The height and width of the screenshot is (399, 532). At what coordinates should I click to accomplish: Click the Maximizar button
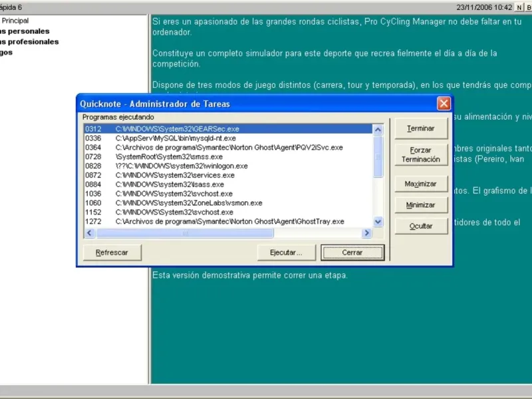pos(421,184)
